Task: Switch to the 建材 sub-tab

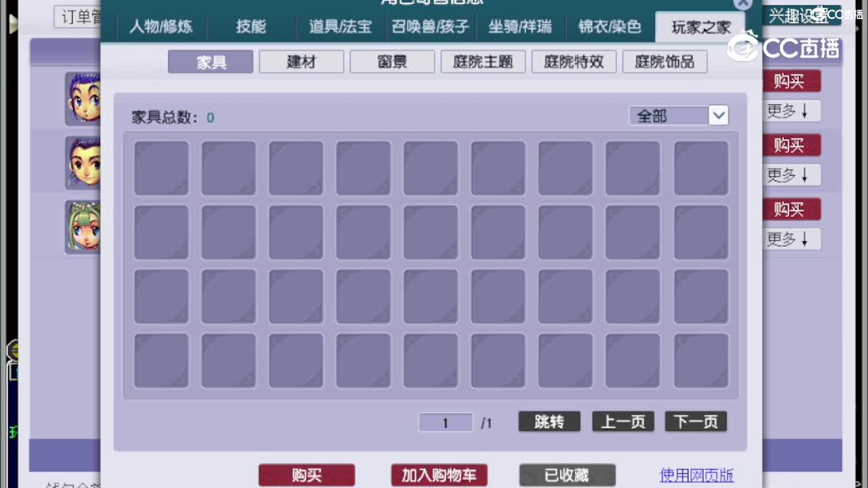Action: [x=301, y=61]
